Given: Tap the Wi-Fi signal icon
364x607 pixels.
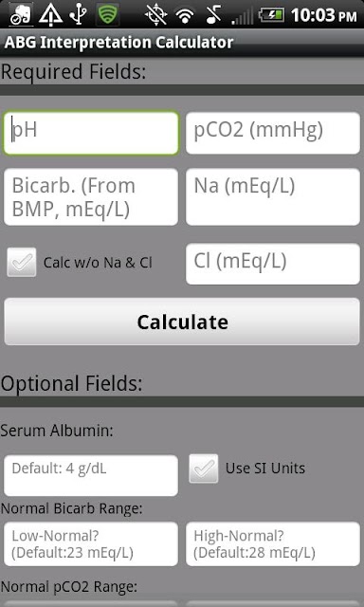Looking at the screenshot, I should point(185,16).
